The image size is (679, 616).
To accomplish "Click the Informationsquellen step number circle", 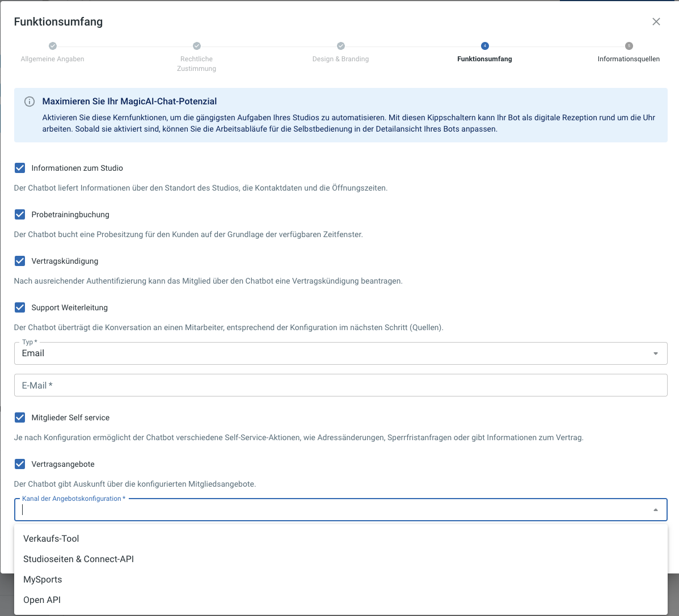I will pyautogui.click(x=629, y=46).
